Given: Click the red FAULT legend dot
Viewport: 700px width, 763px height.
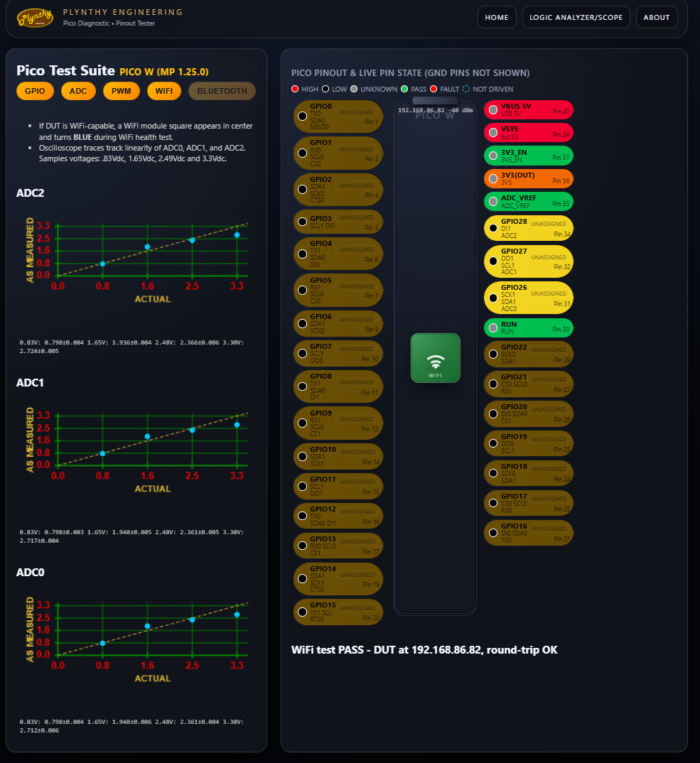Looking at the screenshot, I should [434, 89].
